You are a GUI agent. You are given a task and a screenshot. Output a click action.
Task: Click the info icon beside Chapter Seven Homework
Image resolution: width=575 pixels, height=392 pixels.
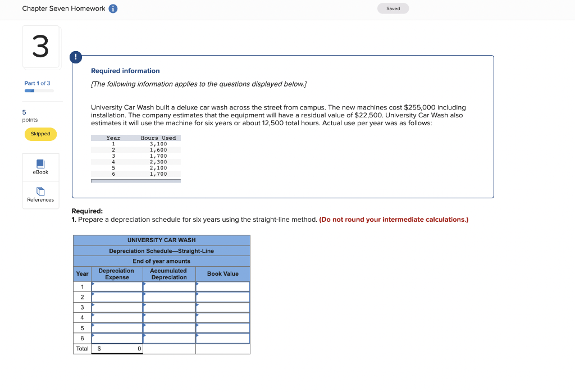(113, 8)
